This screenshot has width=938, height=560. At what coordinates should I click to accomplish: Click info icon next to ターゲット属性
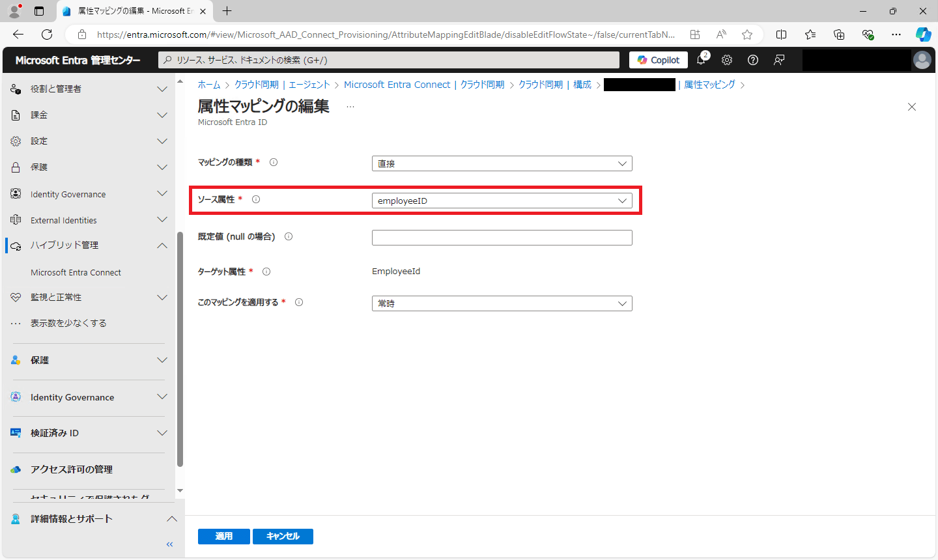(x=266, y=272)
